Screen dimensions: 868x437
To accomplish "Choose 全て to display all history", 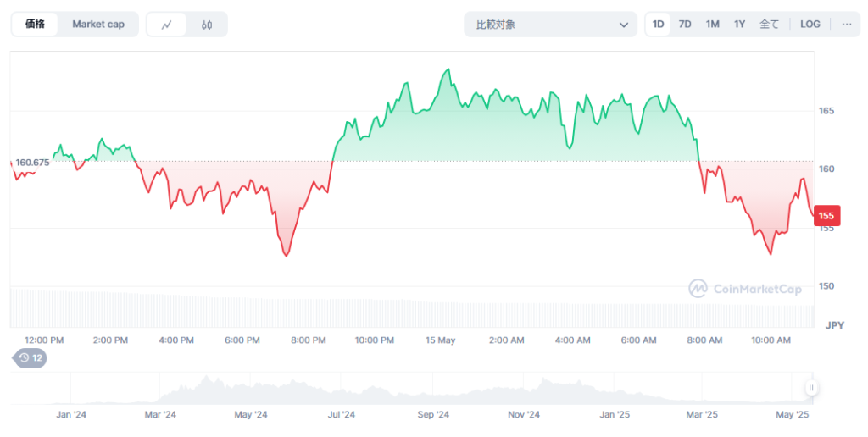I will click(x=769, y=25).
